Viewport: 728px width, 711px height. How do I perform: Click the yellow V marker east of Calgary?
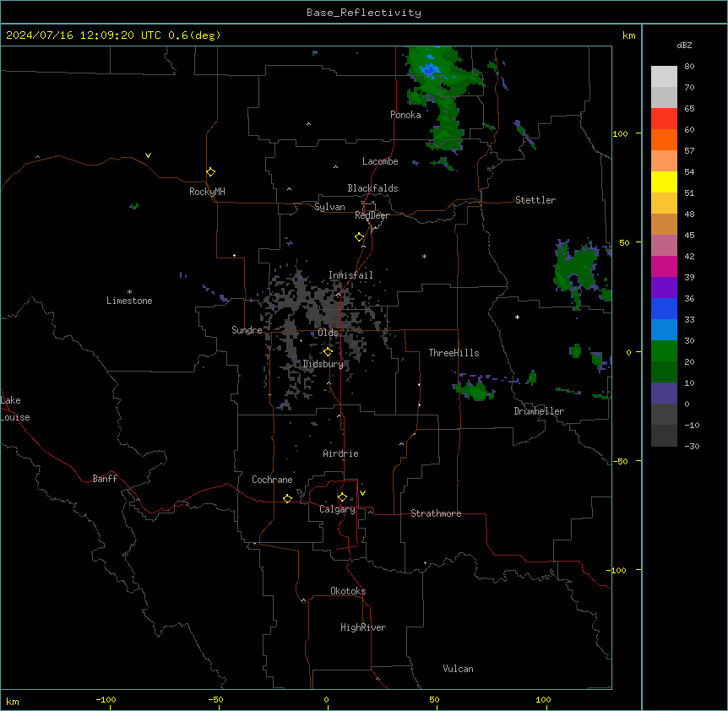click(362, 493)
